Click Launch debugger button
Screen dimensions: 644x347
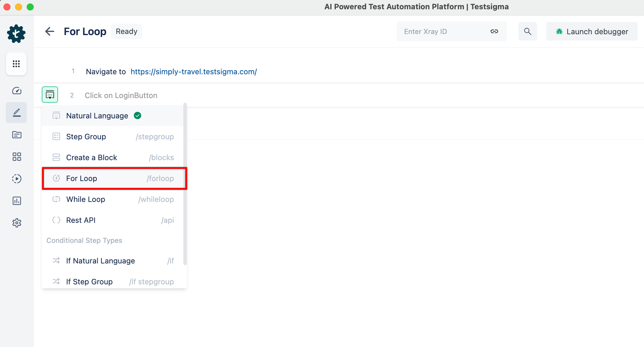(592, 31)
